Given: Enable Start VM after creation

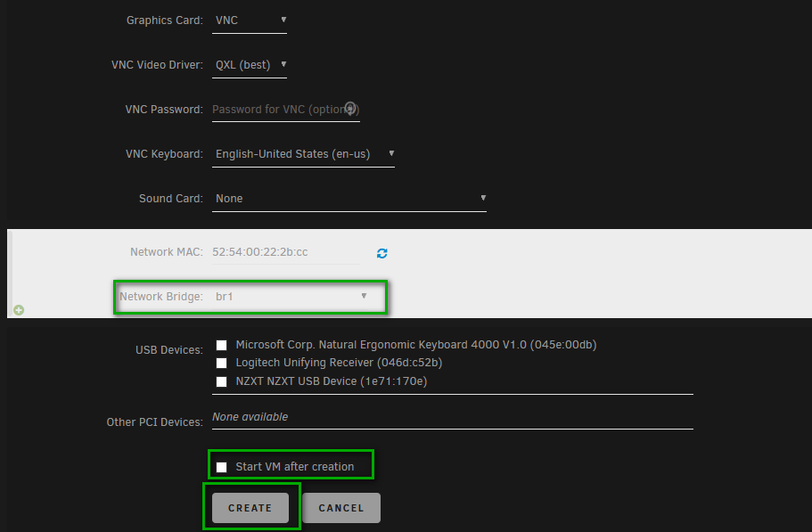Looking at the screenshot, I should click(x=222, y=467).
